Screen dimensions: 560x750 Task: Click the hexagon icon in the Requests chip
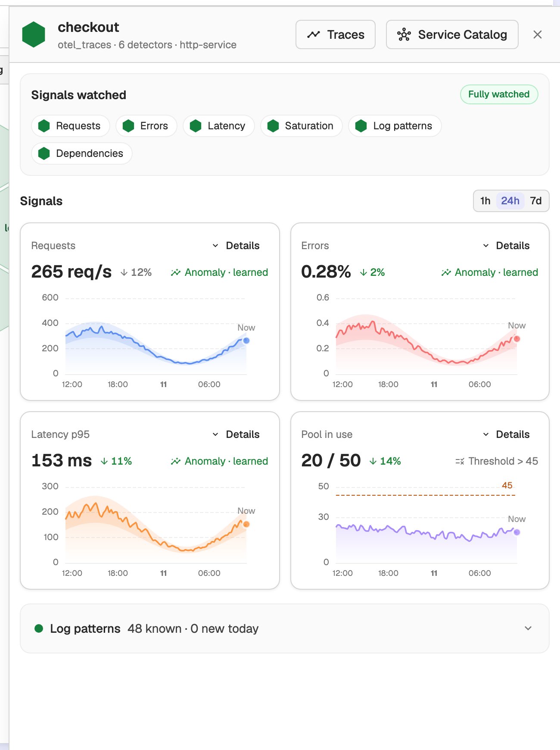pyautogui.click(x=44, y=126)
